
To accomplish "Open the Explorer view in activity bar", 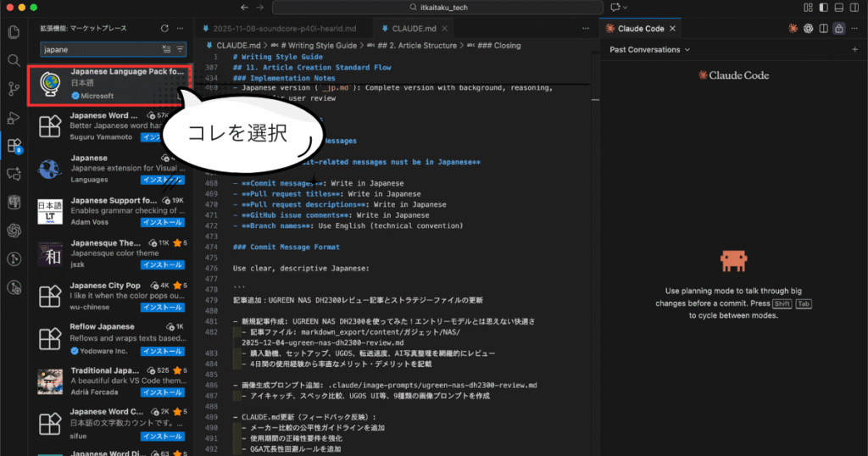I will [14, 32].
